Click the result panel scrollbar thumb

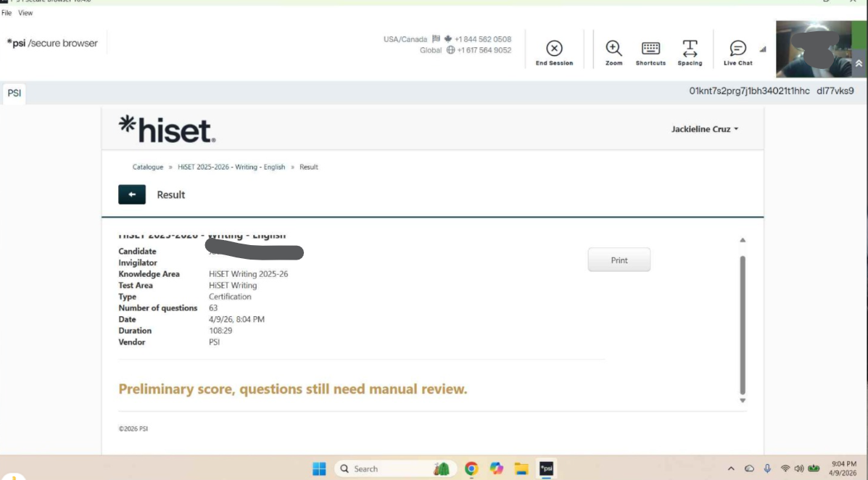[743, 325]
